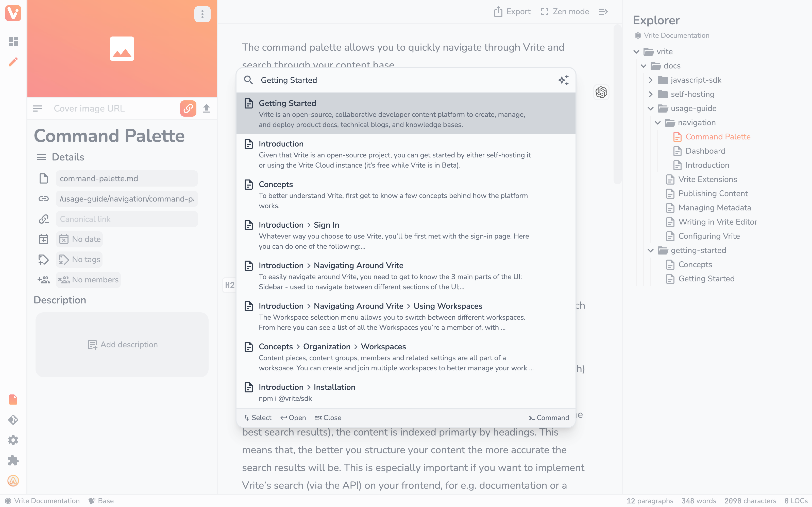Click the pencil editor icon in sidebar

click(x=13, y=62)
